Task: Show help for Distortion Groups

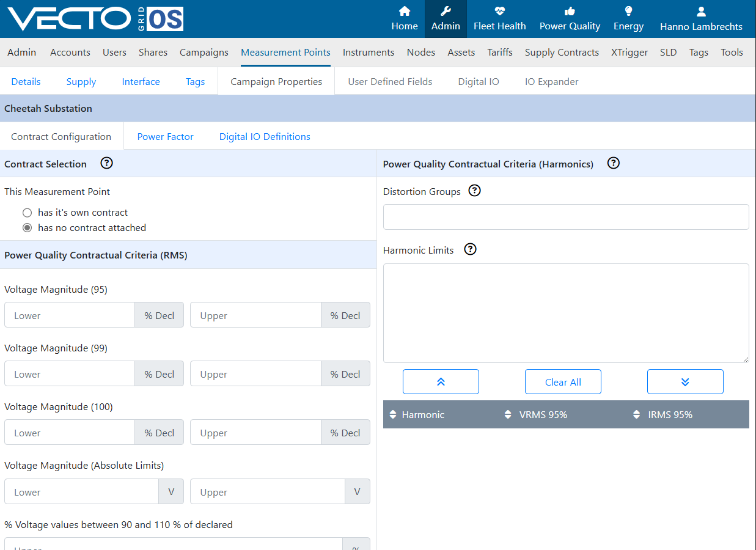Action: tap(475, 191)
